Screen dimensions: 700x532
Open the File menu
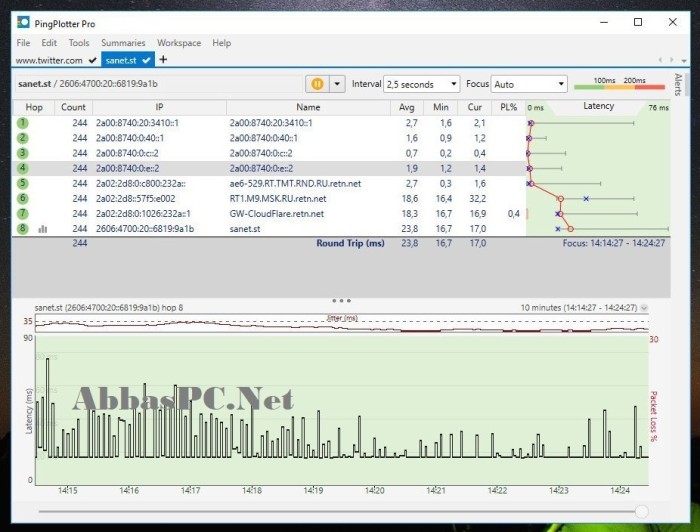pyautogui.click(x=23, y=43)
